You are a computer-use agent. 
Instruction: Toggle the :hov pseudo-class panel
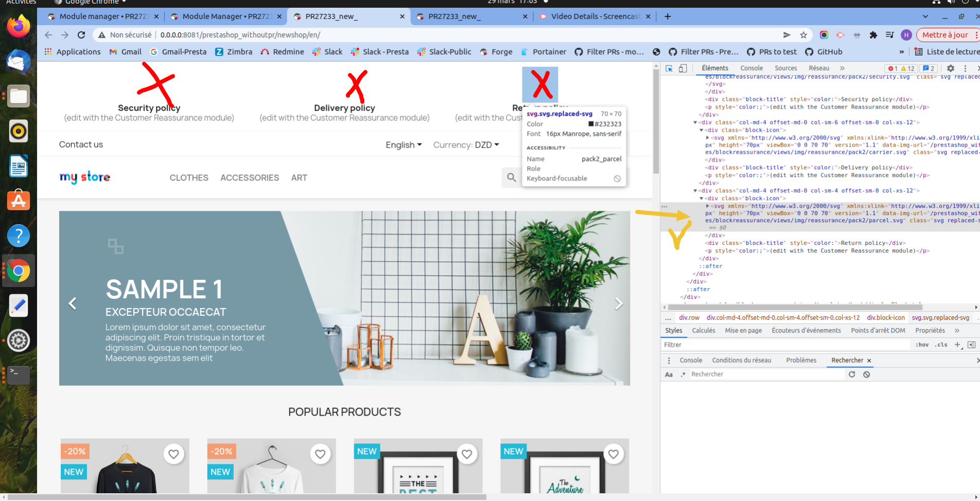pyautogui.click(x=921, y=345)
